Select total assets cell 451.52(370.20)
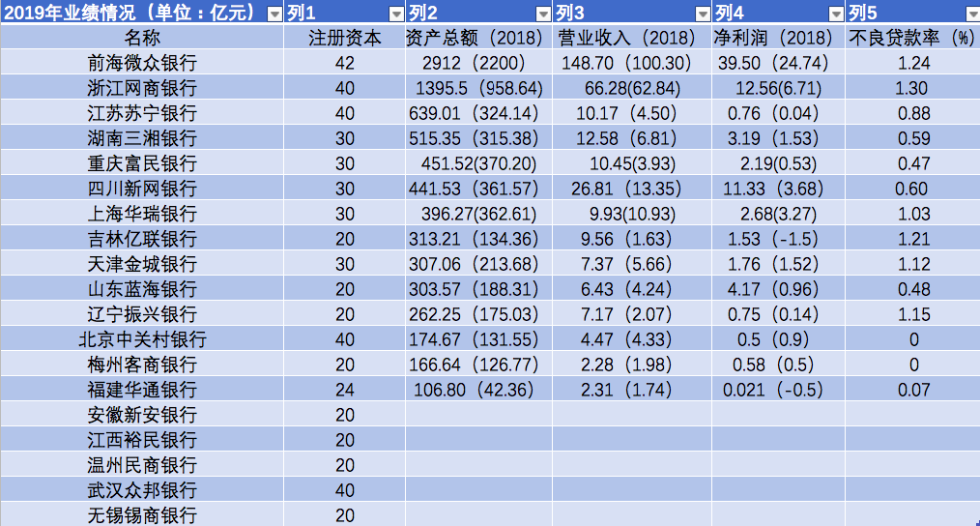This screenshot has width=980, height=526. pyautogui.click(x=478, y=163)
